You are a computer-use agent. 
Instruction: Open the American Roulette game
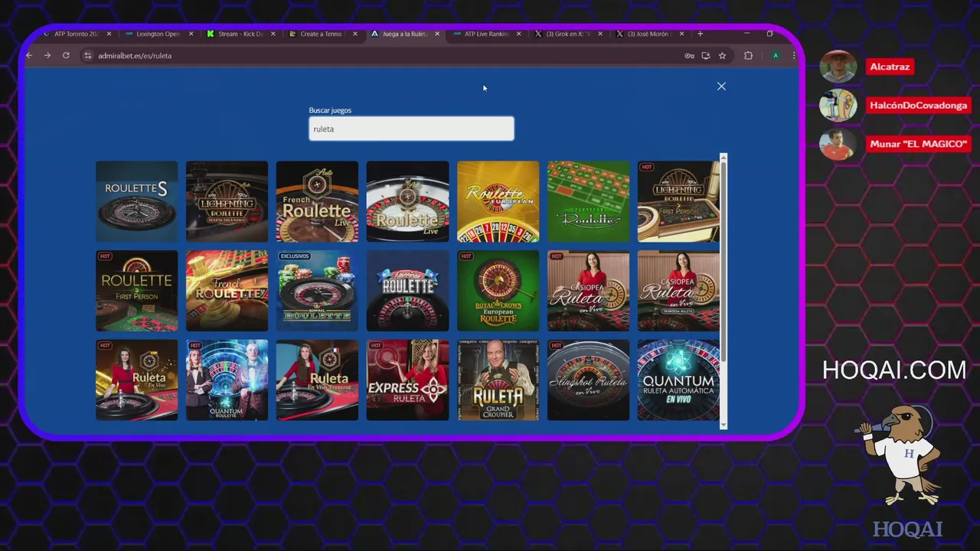click(407, 291)
